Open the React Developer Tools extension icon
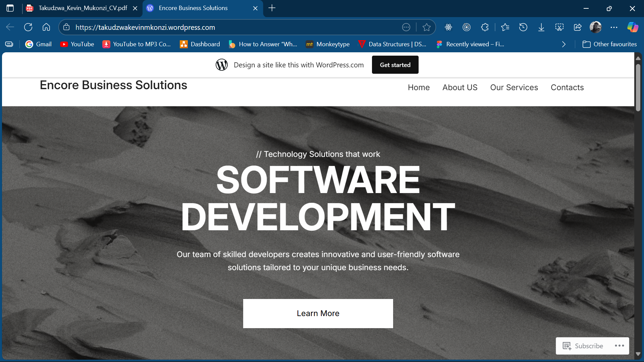The width and height of the screenshot is (644, 362). click(x=448, y=27)
